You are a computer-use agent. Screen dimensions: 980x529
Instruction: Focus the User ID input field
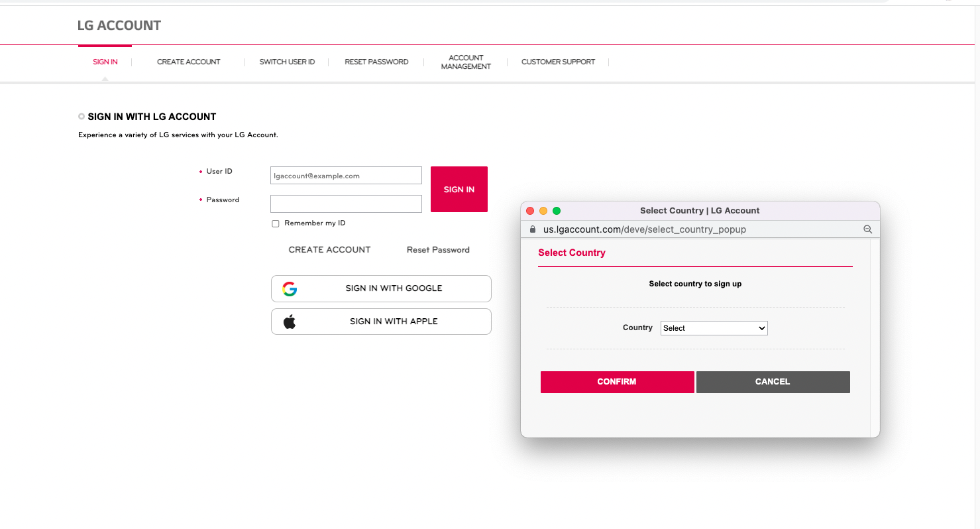point(346,176)
